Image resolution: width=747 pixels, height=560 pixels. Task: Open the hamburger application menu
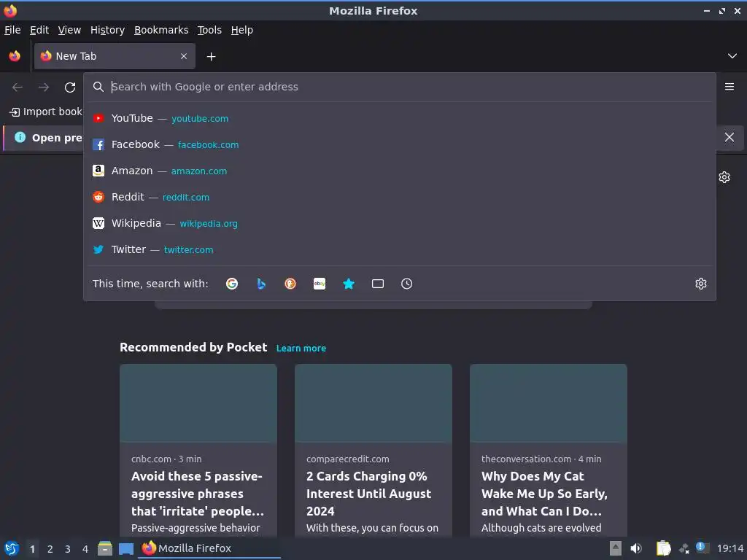click(729, 87)
